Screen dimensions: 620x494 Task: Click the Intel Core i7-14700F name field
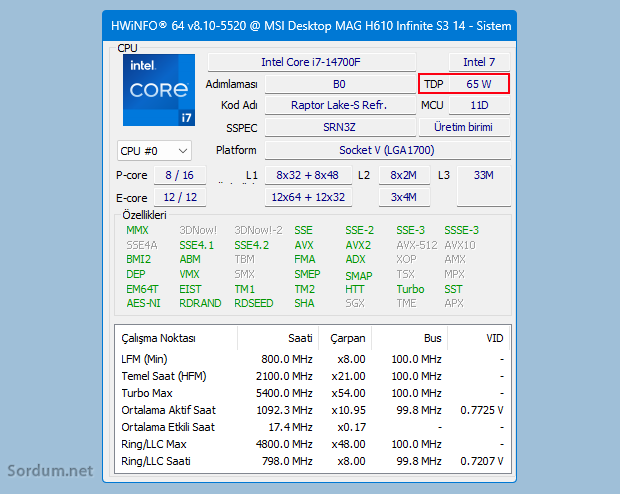(x=312, y=62)
